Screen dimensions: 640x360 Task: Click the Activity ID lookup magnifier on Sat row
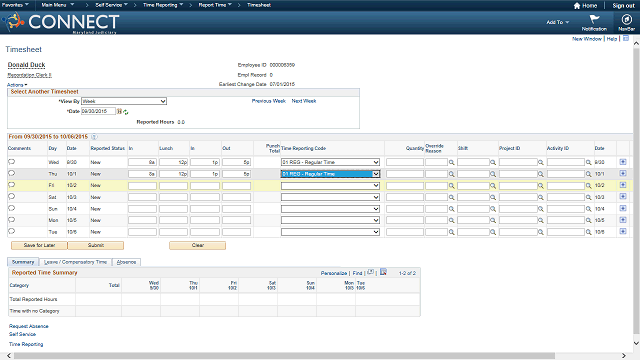tap(588, 197)
